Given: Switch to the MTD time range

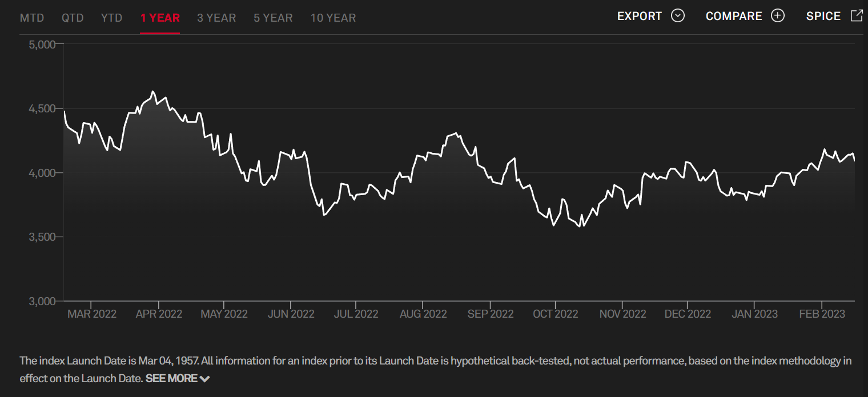Looking at the screenshot, I should 32,18.
